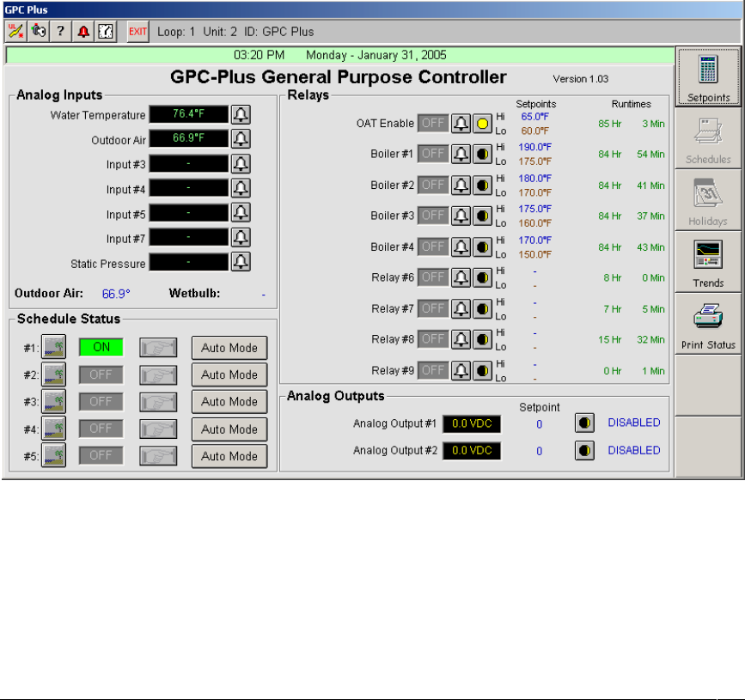Click the clock toolbar icon
Screen dimensions: 745x700
(x=106, y=32)
